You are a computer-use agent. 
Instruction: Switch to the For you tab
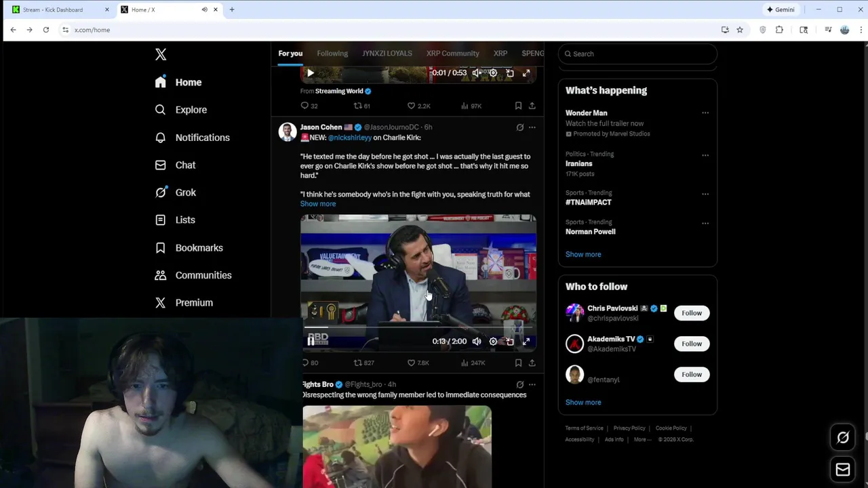[x=290, y=54]
